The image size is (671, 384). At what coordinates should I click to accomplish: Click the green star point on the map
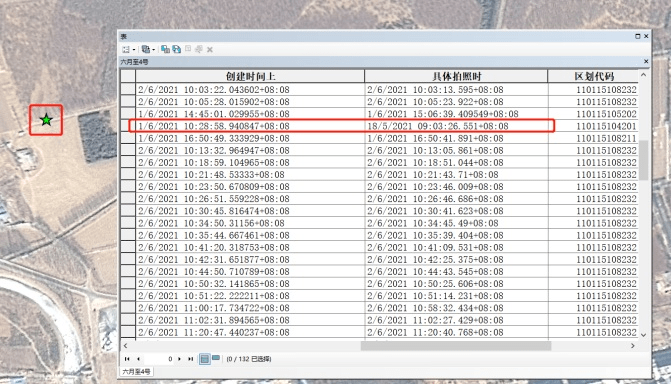pos(46,120)
